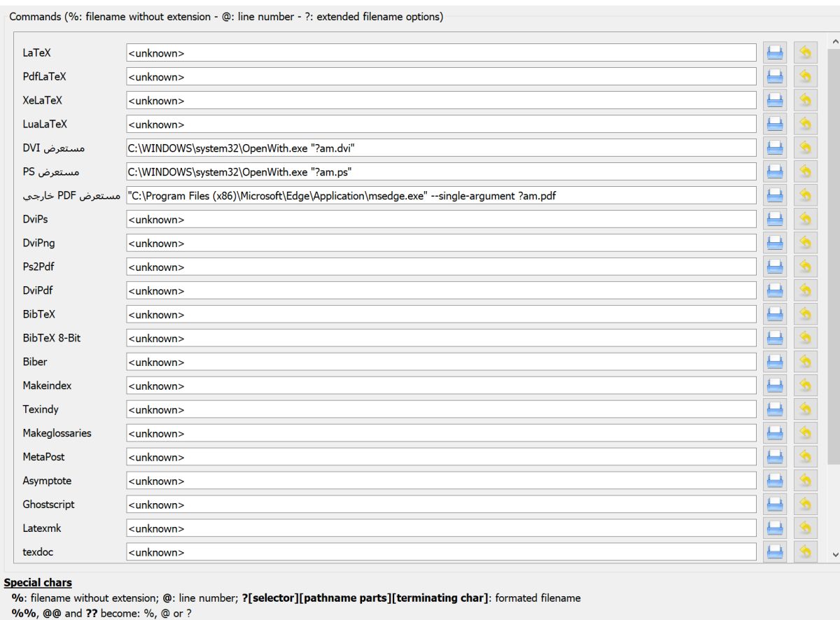
Task: Restore default for the PdfLaTeX row
Action: [x=806, y=76]
